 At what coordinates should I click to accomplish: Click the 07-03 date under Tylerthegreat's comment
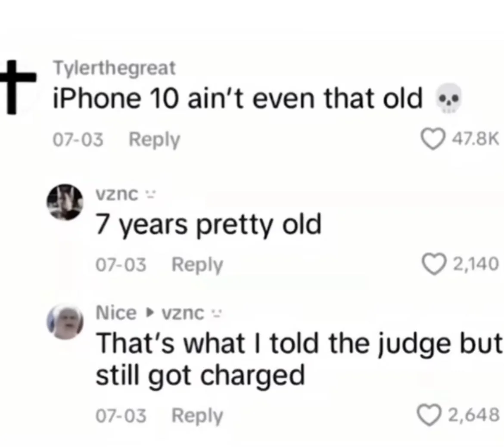[78, 140]
